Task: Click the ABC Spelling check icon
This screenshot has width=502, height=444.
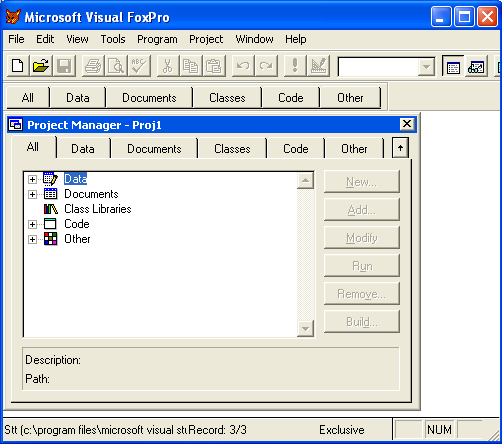Action: 139,66
